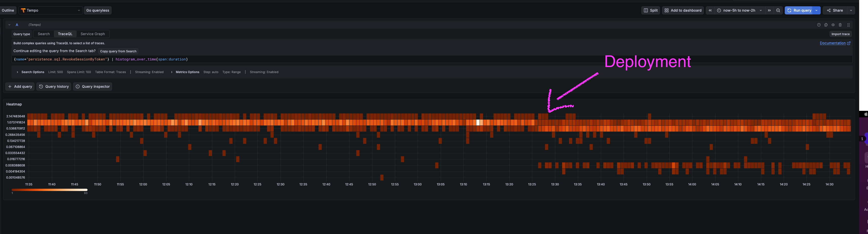The image size is (868, 234).
Task: Click the Spans Limit: 100 text
Action: click(x=79, y=72)
